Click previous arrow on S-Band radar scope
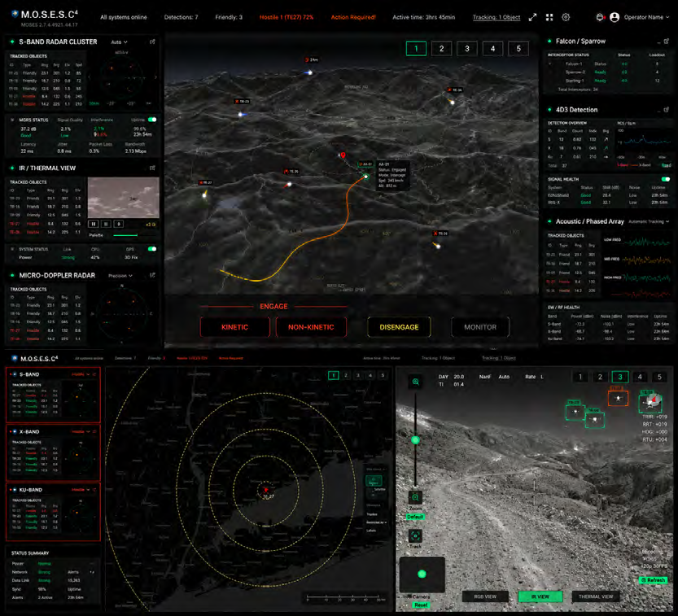 (90, 77)
